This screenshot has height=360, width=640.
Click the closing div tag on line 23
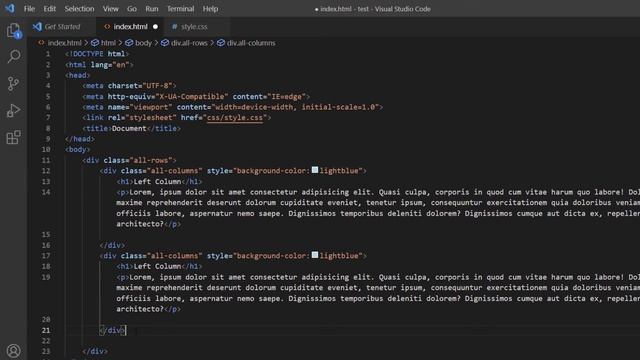[x=95, y=351]
